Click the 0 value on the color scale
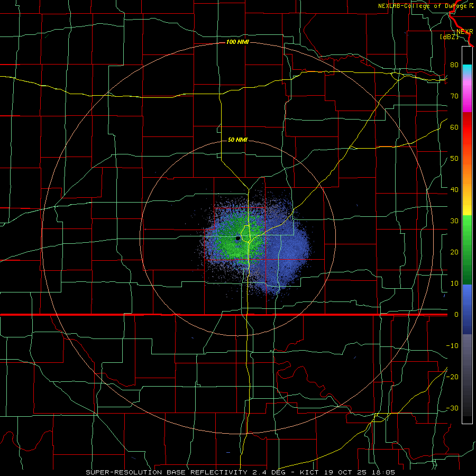Screen dimensions: 476x476 tap(456, 315)
